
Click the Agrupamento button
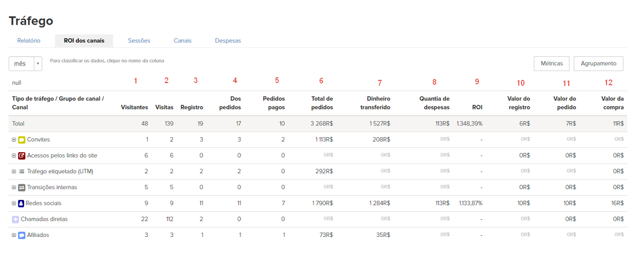[x=598, y=63]
